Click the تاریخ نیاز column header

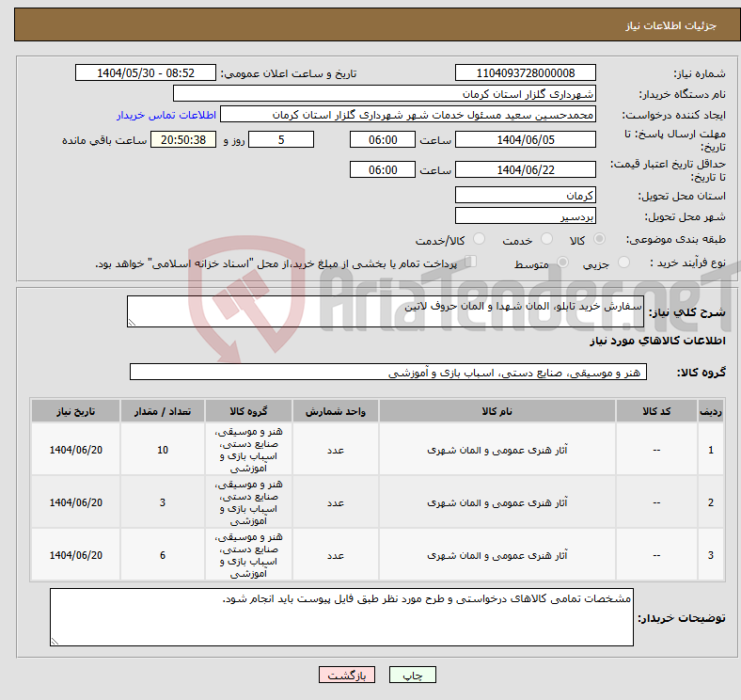(x=75, y=411)
